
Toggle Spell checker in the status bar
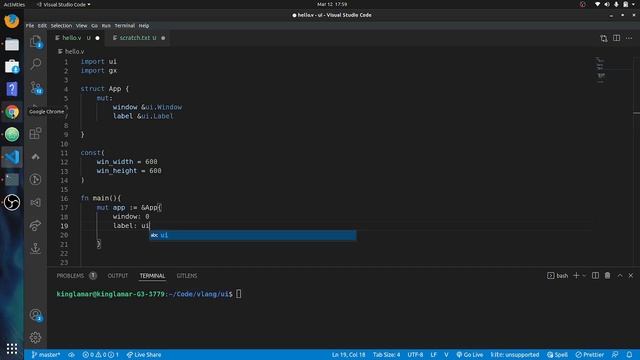point(557,355)
